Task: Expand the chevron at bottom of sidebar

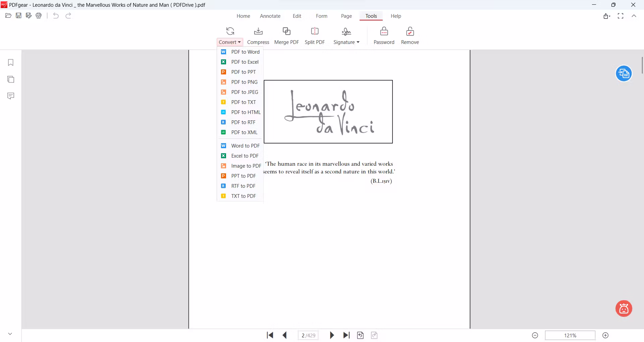Action: click(10, 334)
